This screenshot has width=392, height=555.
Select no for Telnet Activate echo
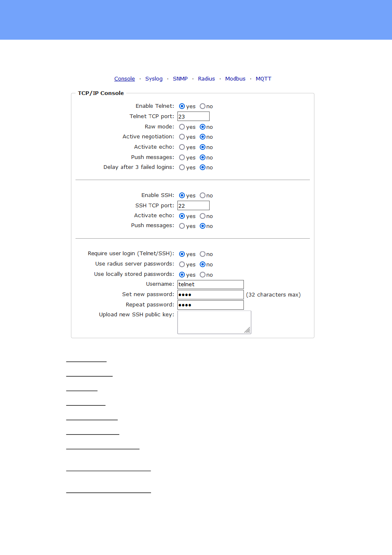coord(203,147)
